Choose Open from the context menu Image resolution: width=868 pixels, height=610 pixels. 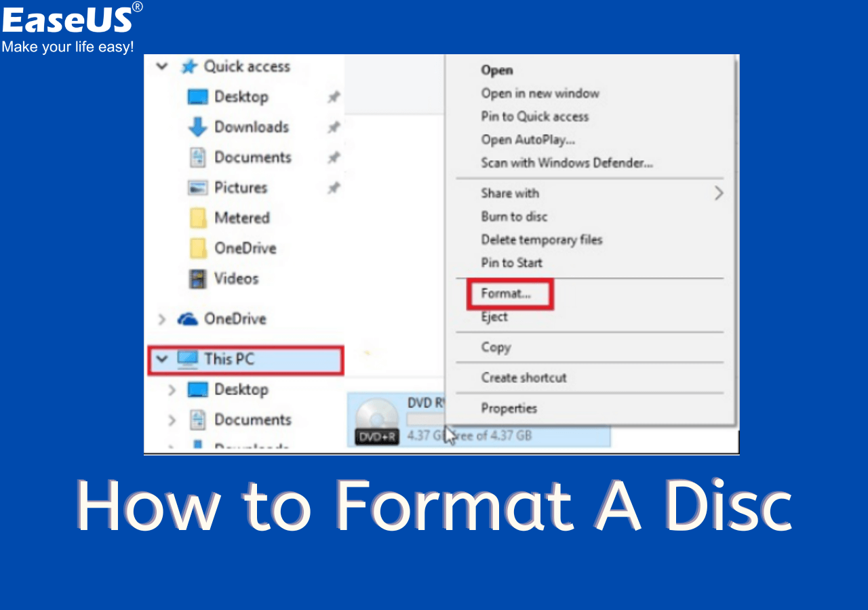497,70
